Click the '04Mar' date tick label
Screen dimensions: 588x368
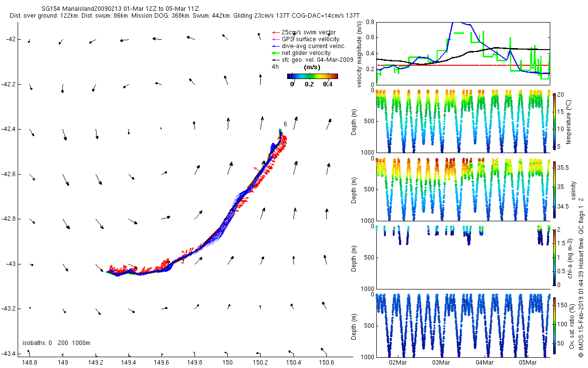click(484, 363)
